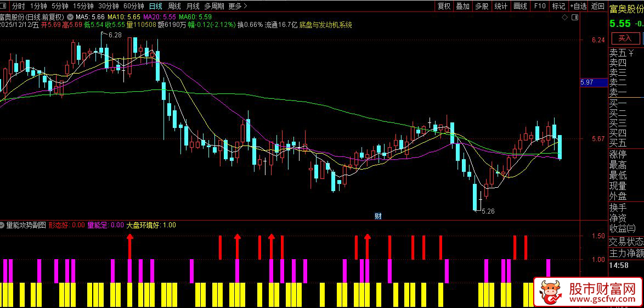Click the MA20: 5.55 indicator value
Image resolution: width=644 pixels, height=308 pixels.
pos(160,17)
